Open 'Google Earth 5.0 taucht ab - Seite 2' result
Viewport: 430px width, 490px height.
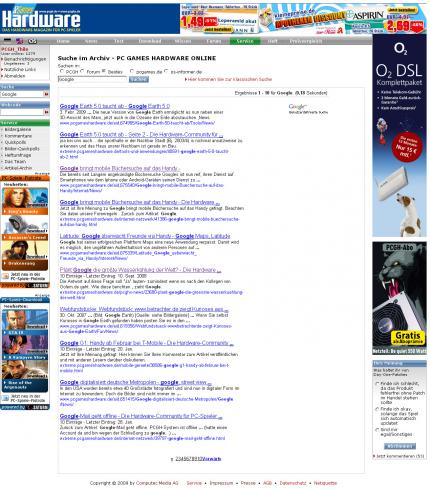[x=141, y=134]
